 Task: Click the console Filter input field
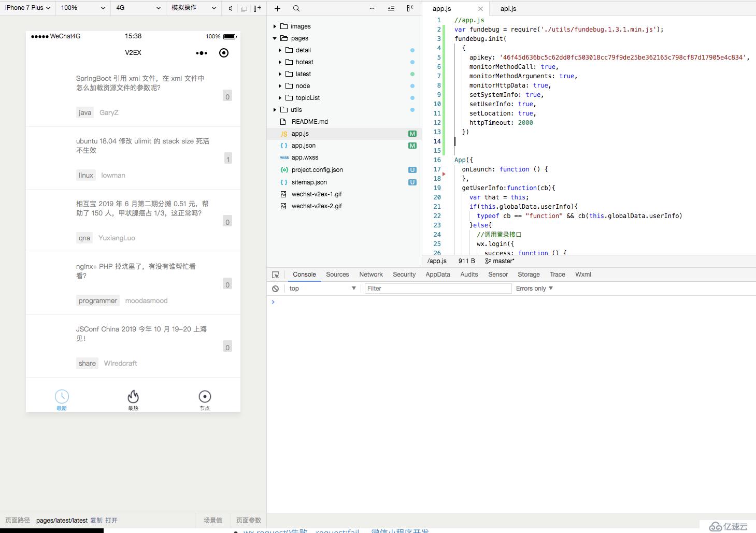pos(438,289)
